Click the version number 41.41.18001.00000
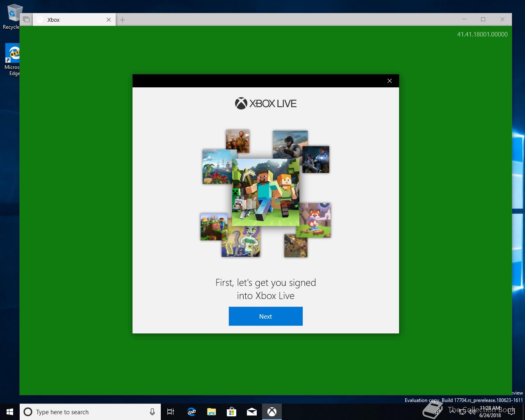Viewport: 525px width, 420px height. click(x=482, y=34)
